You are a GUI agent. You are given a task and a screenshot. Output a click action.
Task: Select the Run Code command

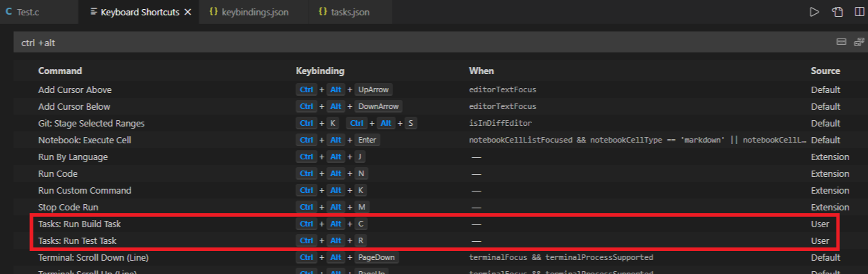click(x=58, y=173)
